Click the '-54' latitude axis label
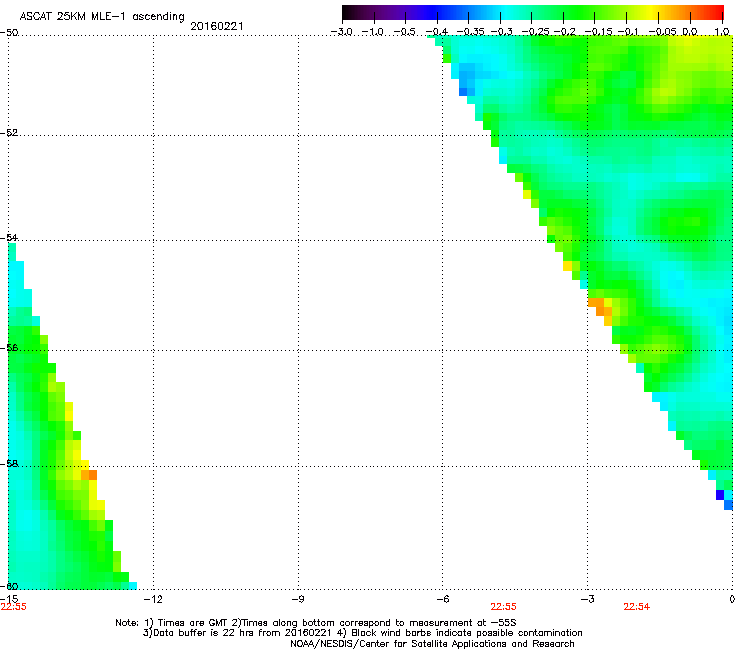 pos(9,237)
